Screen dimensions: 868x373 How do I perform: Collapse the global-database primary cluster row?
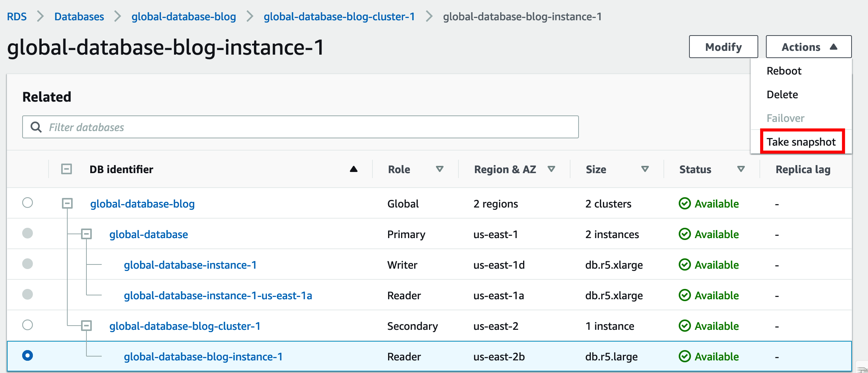87,234
